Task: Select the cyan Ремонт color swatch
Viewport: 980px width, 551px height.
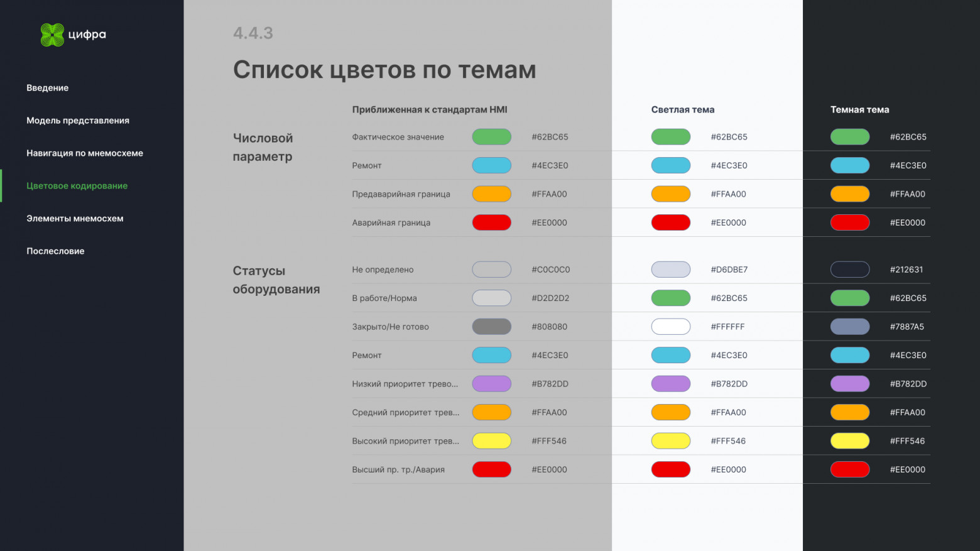Action: click(x=491, y=165)
